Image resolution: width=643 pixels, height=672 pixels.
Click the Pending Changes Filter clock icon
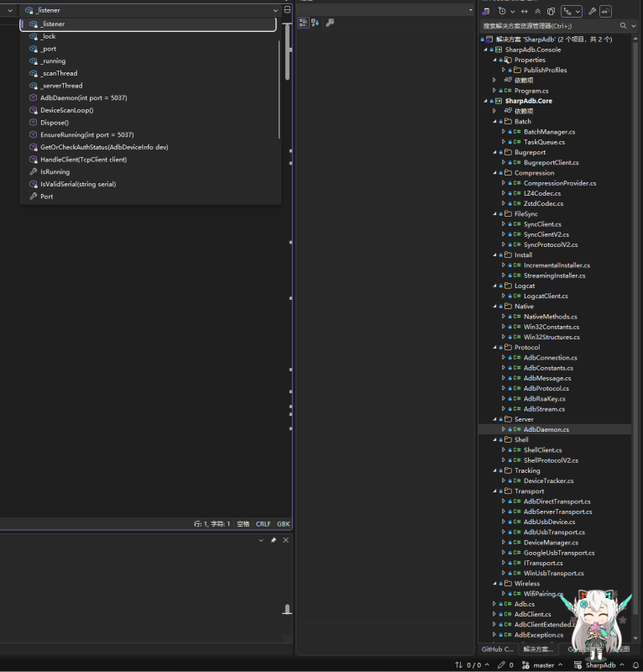(x=503, y=12)
